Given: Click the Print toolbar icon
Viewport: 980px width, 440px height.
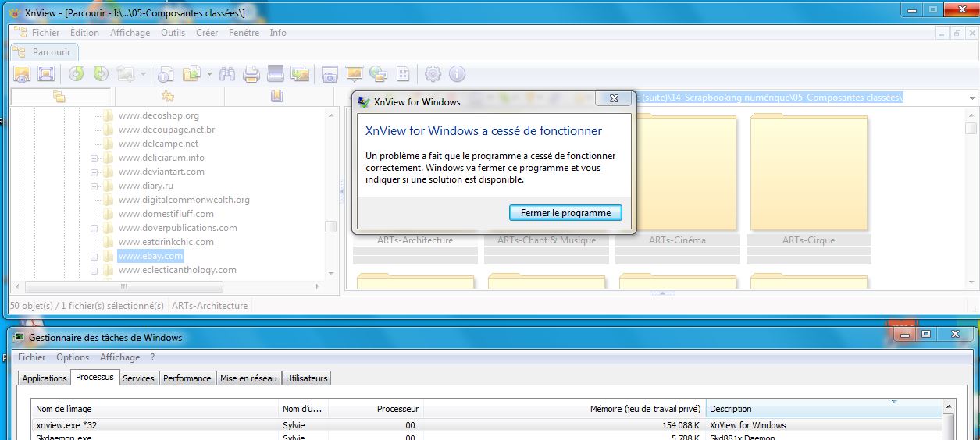Looking at the screenshot, I should click(251, 74).
